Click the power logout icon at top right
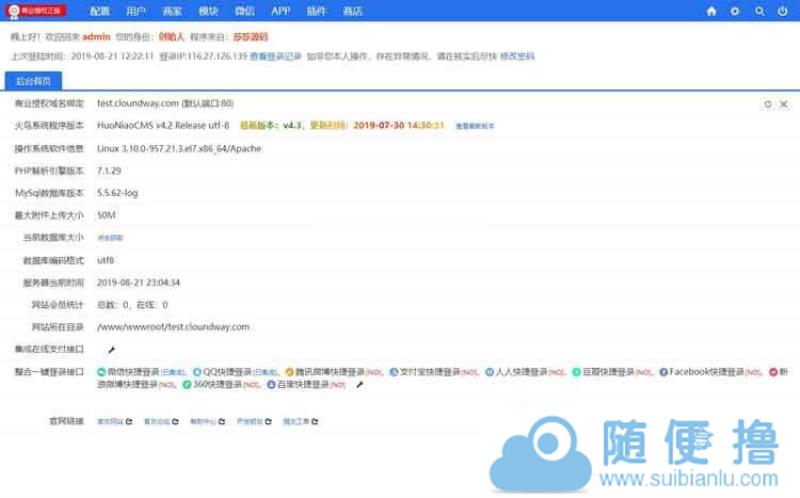The width and height of the screenshot is (800, 498). pyautogui.click(x=783, y=11)
